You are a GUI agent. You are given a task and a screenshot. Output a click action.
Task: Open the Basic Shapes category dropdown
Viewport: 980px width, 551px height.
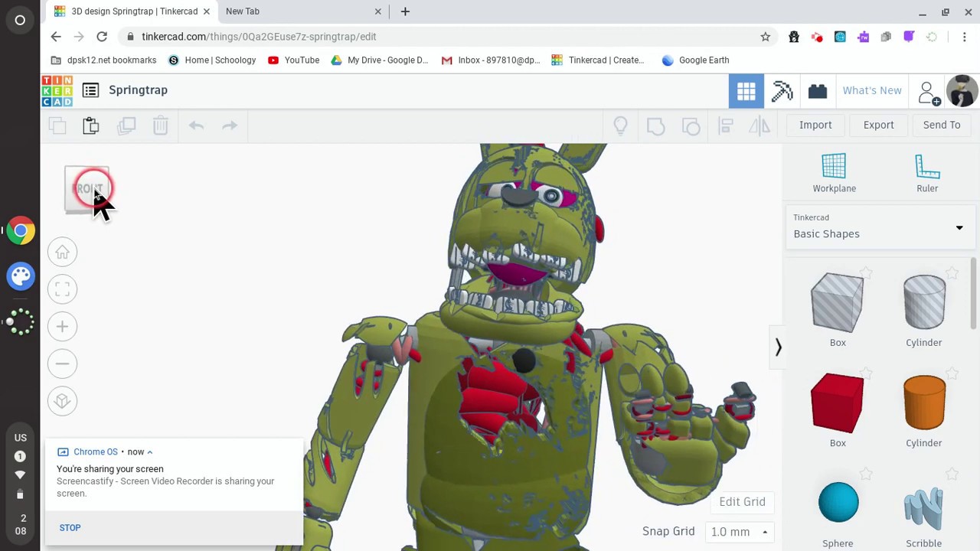coord(879,227)
